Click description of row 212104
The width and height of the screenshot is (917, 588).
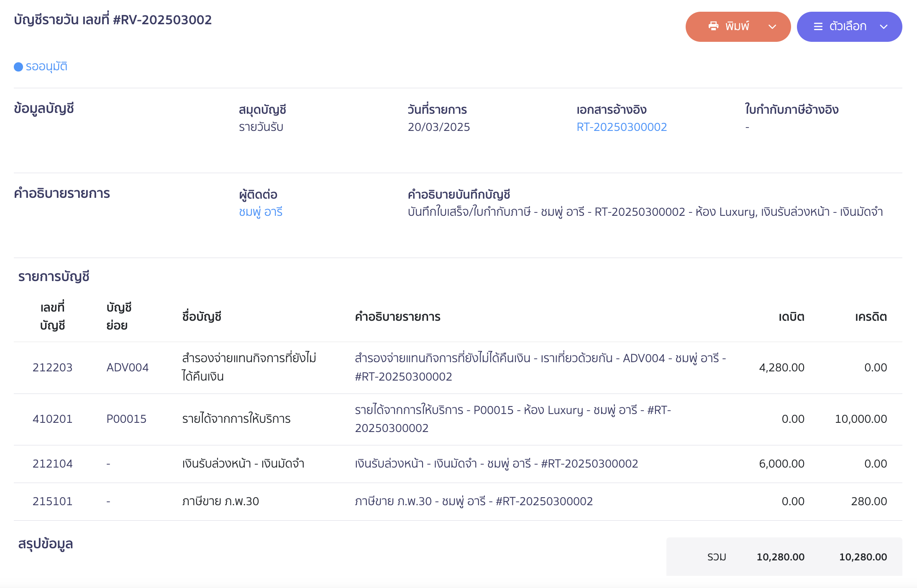[x=497, y=464]
